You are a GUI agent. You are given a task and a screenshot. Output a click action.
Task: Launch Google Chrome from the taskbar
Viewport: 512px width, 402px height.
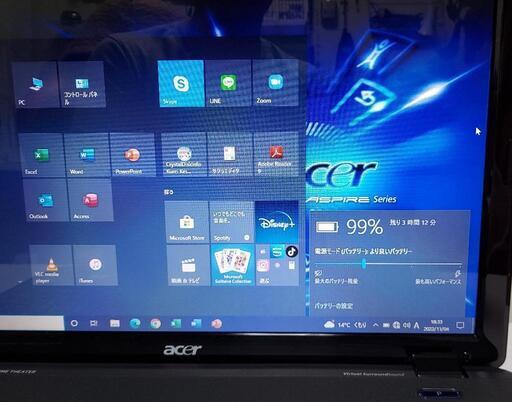155,324
